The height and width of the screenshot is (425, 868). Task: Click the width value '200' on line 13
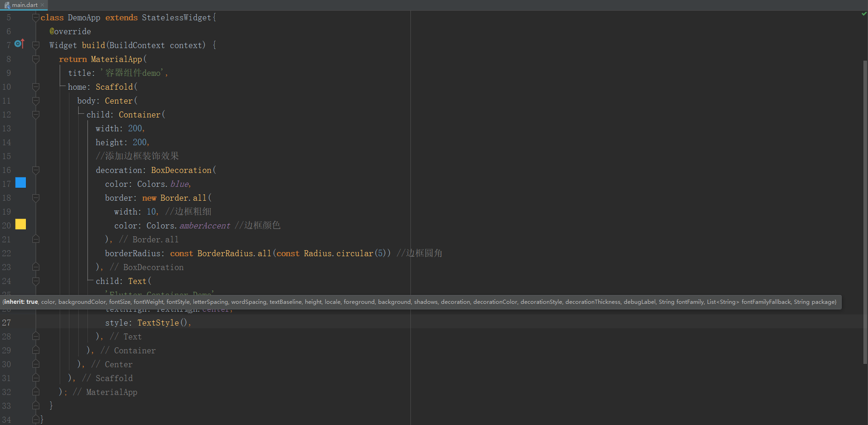pyautogui.click(x=135, y=129)
